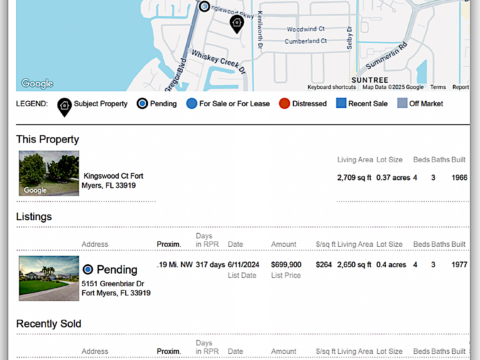The image size is (480, 360).
Task: Open the 5151 Greenbriar Dr address link
Action: click(116, 288)
